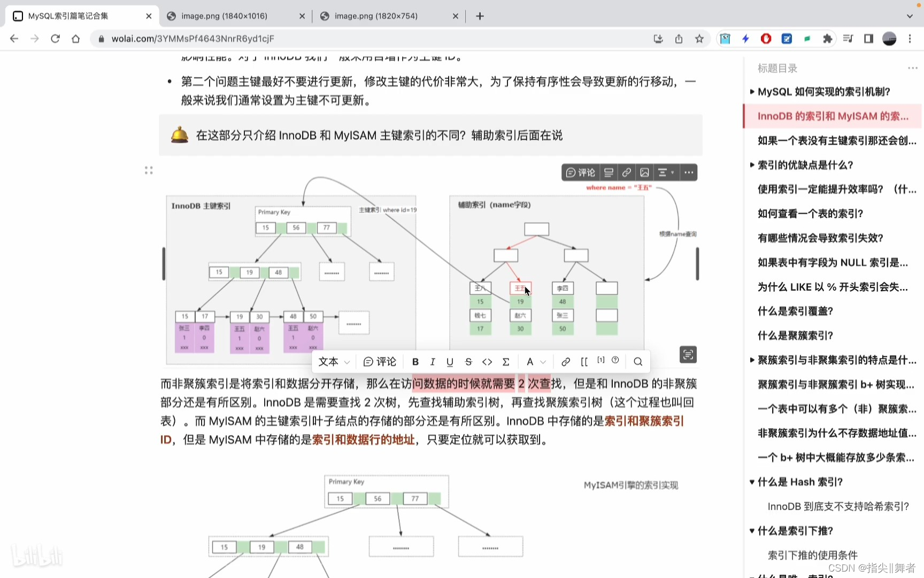Open the profile avatar menu
This screenshot has width=924, height=578.
pos(889,39)
